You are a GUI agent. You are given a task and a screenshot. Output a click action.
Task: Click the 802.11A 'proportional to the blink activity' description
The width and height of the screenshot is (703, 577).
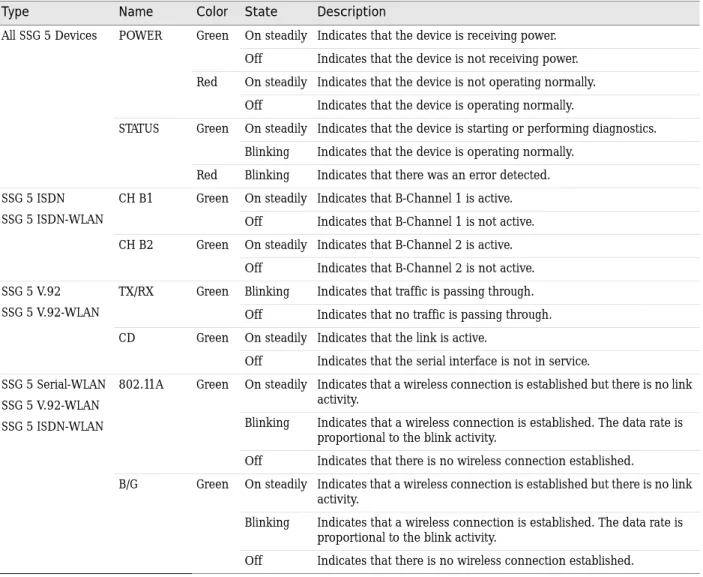pos(500,430)
